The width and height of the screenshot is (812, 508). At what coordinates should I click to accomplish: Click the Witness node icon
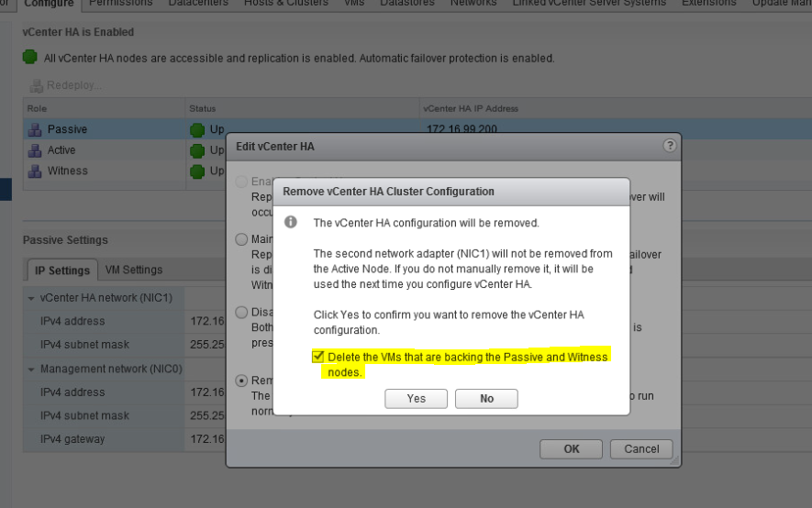pos(35,171)
